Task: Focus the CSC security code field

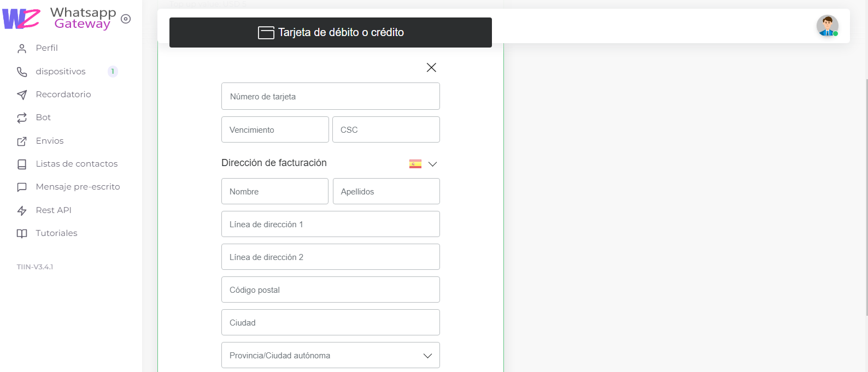Action: point(386,130)
